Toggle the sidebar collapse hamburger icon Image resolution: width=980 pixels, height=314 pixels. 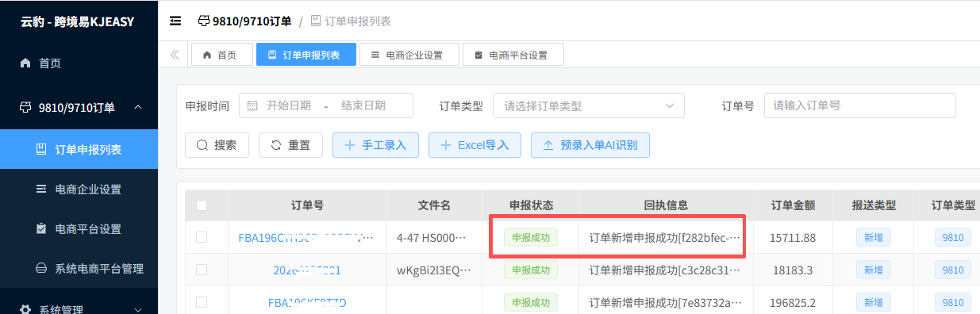point(175,21)
